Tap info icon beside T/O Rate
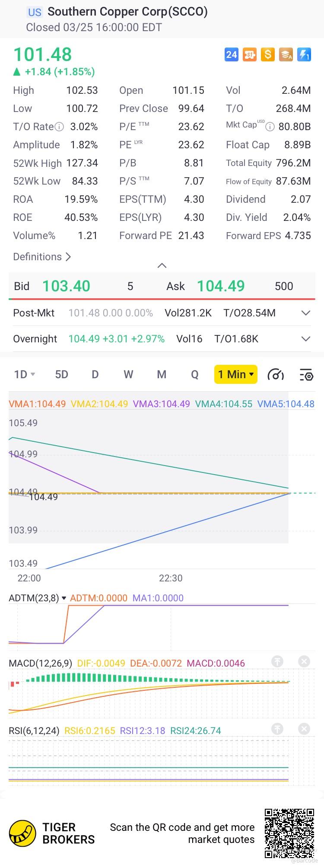Viewport: 324px width, 868px height. coord(60,127)
